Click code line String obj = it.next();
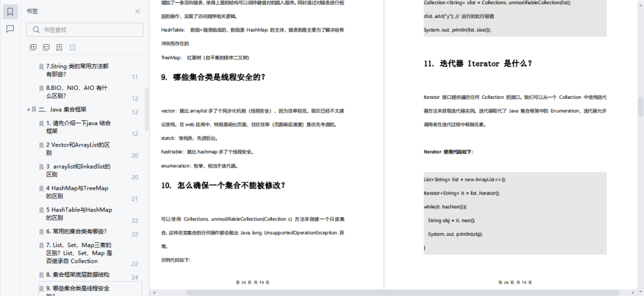The width and height of the screenshot is (644, 296). pyautogui.click(x=451, y=220)
